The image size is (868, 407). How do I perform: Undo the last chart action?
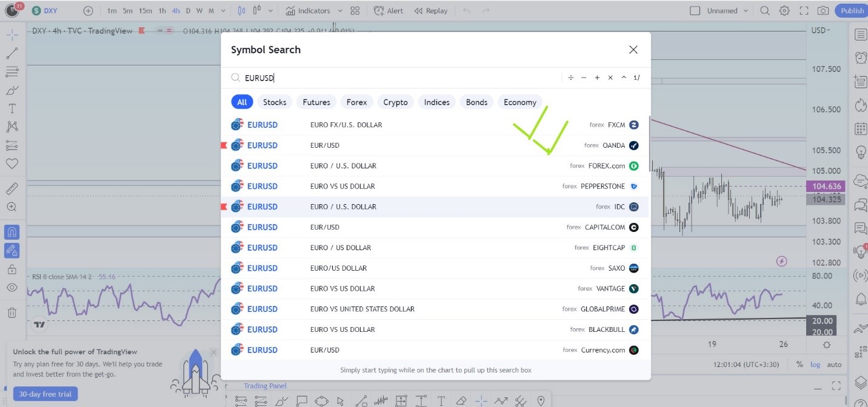(x=466, y=10)
